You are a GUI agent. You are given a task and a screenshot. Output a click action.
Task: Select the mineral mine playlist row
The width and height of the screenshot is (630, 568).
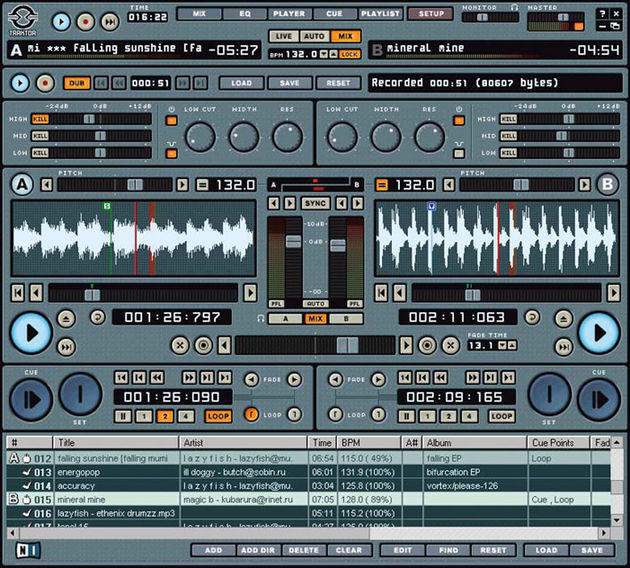[x=309, y=499]
